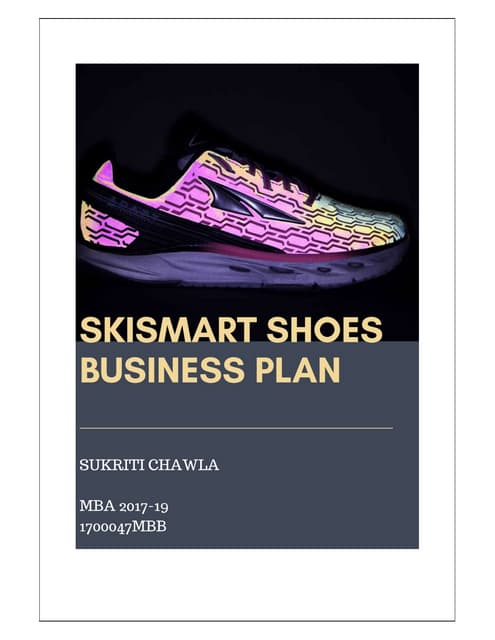Click the surname CHAWLA
495x640 pixels.
point(183,465)
